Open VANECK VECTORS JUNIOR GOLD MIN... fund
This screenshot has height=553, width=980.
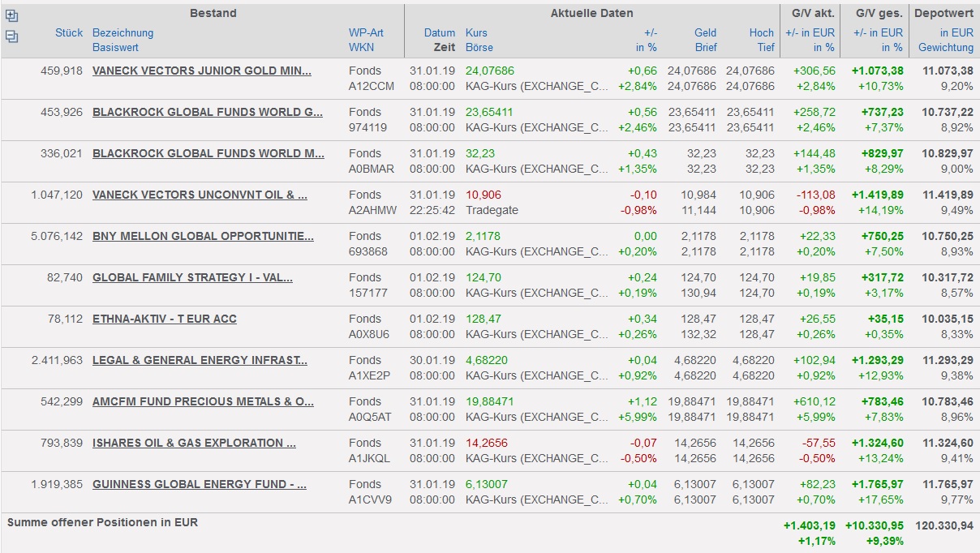click(x=202, y=71)
